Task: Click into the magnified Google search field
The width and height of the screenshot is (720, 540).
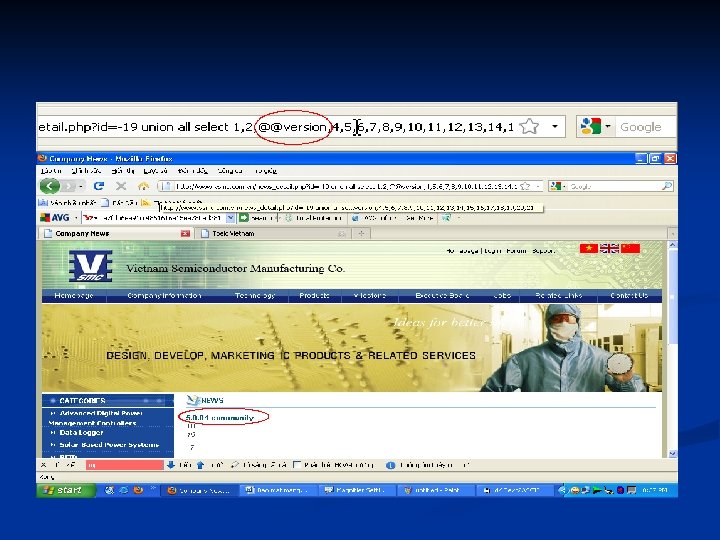Action: [647, 127]
